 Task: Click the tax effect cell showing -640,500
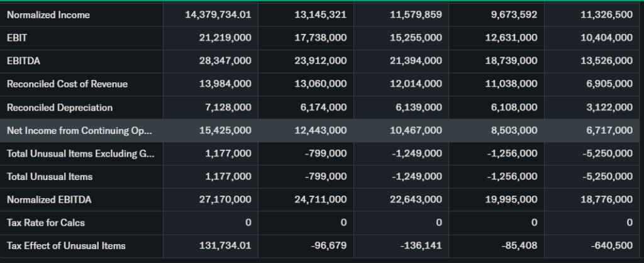pyautogui.click(x=611, y=246)
